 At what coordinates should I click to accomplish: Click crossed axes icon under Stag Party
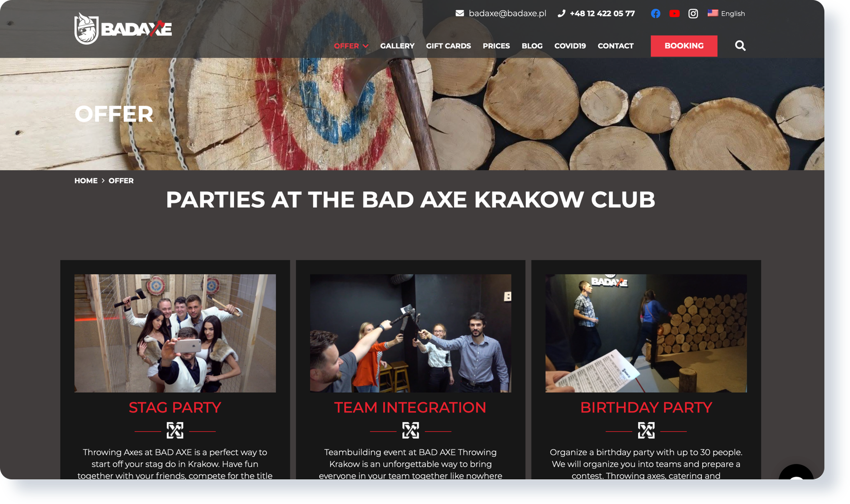pyautogui.click(x=175, y=431)
